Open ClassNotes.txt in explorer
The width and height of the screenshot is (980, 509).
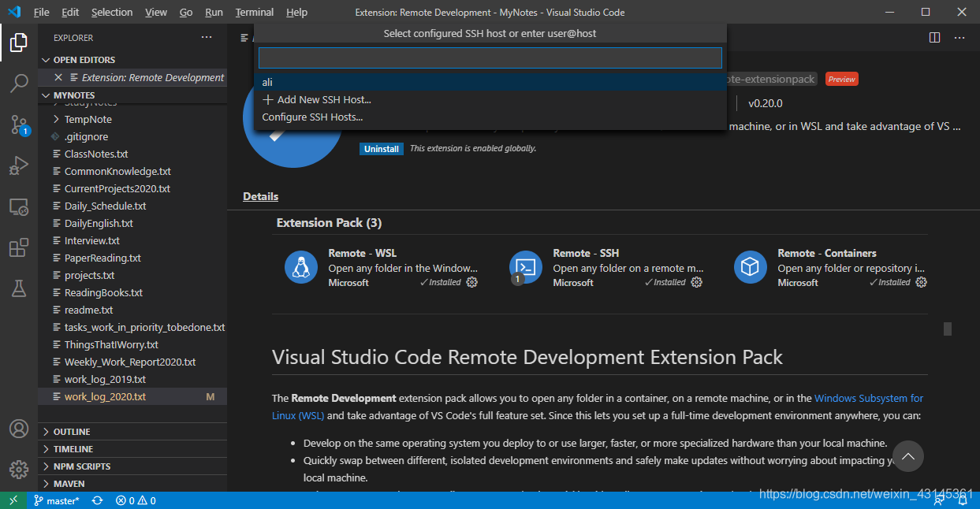point(132,154)
